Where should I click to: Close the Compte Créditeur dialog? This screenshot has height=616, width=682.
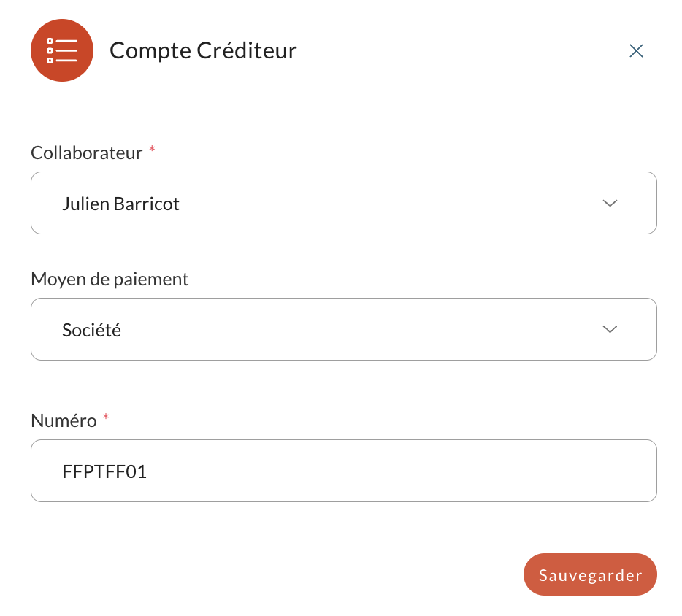(x=636, y=51)
